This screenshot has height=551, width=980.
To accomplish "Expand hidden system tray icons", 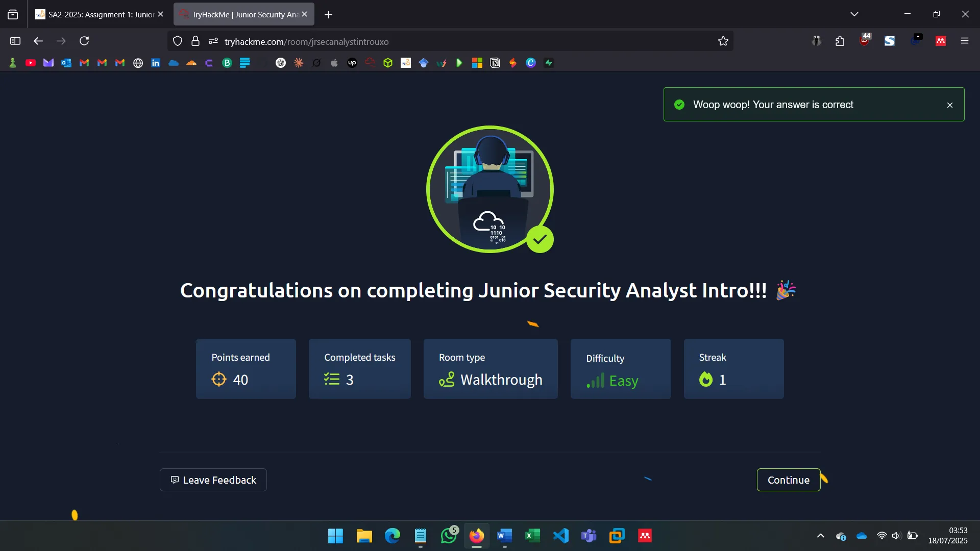I will click(x=820, y=536).
